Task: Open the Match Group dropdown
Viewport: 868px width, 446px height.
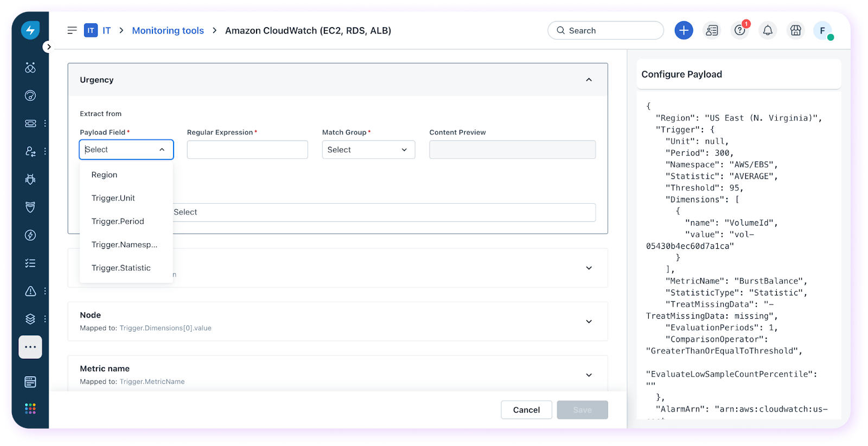Action: click(x=368, y=150)
